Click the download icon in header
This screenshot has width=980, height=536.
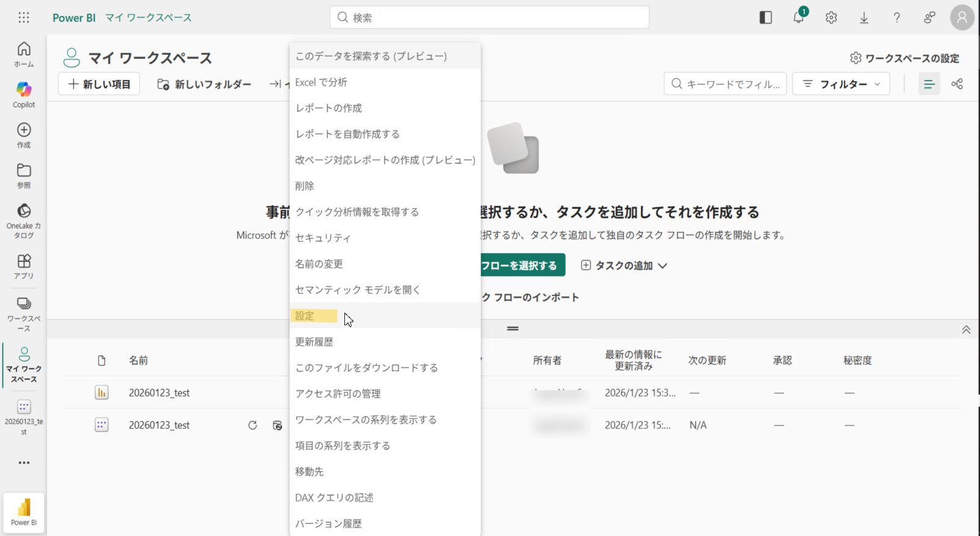tap(864, 18)
